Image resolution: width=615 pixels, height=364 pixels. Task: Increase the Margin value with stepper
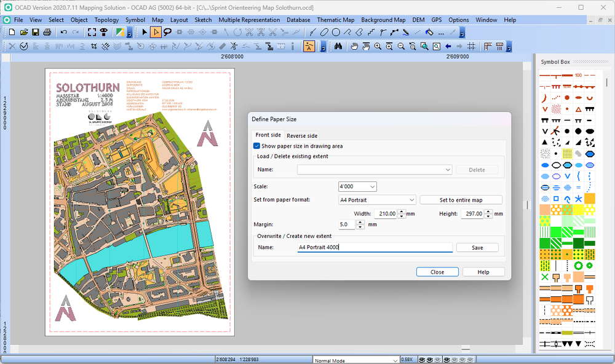[x=360, y=223]
